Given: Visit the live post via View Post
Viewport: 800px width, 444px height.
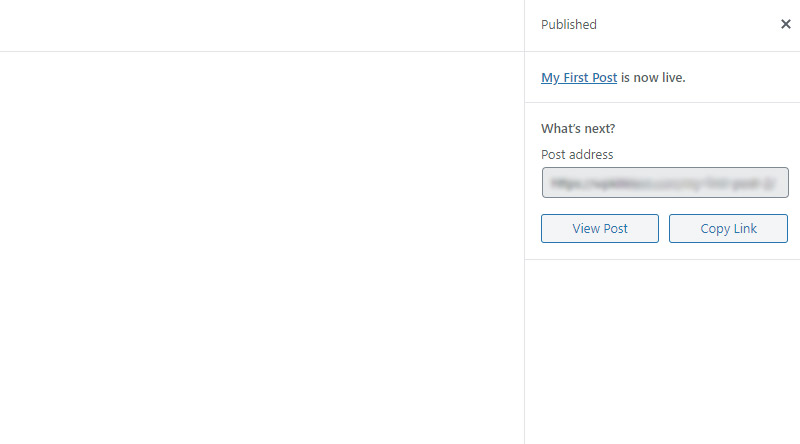Looking at the screenshot, I should click(x=600, y=229).
